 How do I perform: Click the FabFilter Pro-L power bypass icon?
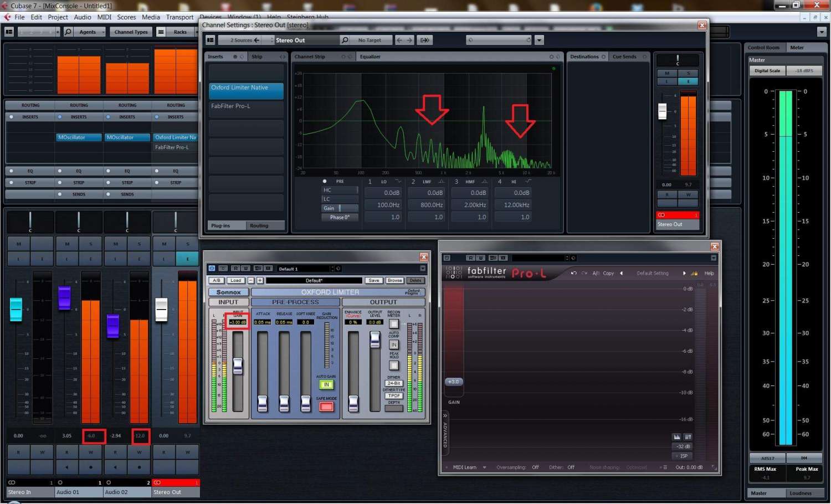point(447,258)
